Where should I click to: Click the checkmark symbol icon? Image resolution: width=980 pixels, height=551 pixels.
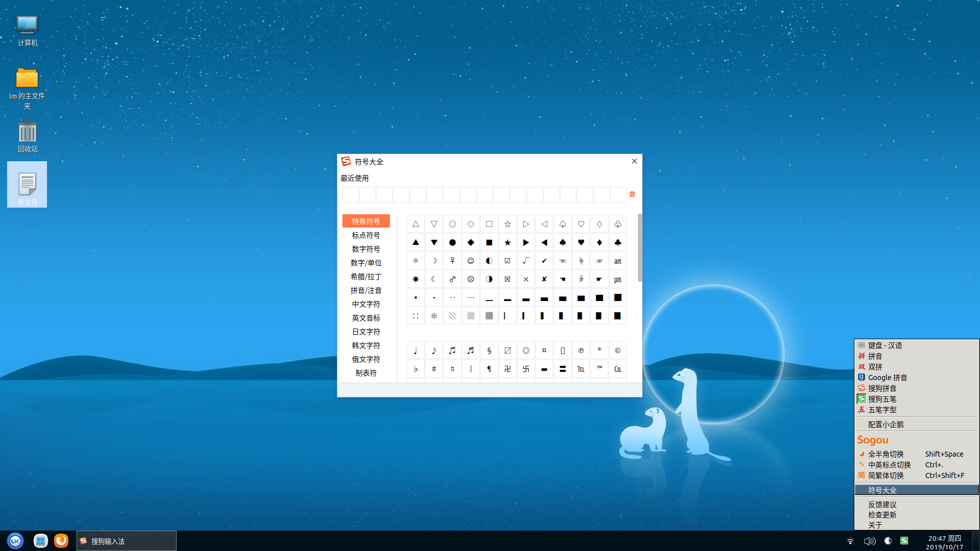click(x=544, y=261)
